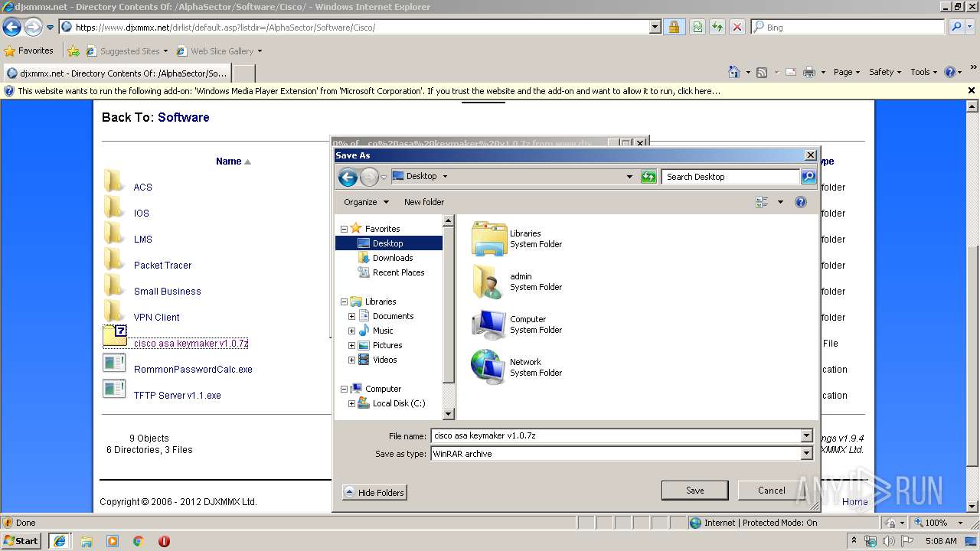Image resolution: width=980 pixels, height=551 pixels.
Task: Open the File name dropdown arrow
Action: click(x=806, y=436)
